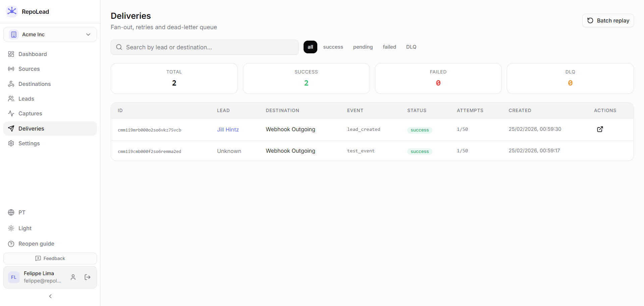The width and height of the screenshot is (644, 306).
Task: Collapse the sidebar with the chevron
Action: pos(50,296)
